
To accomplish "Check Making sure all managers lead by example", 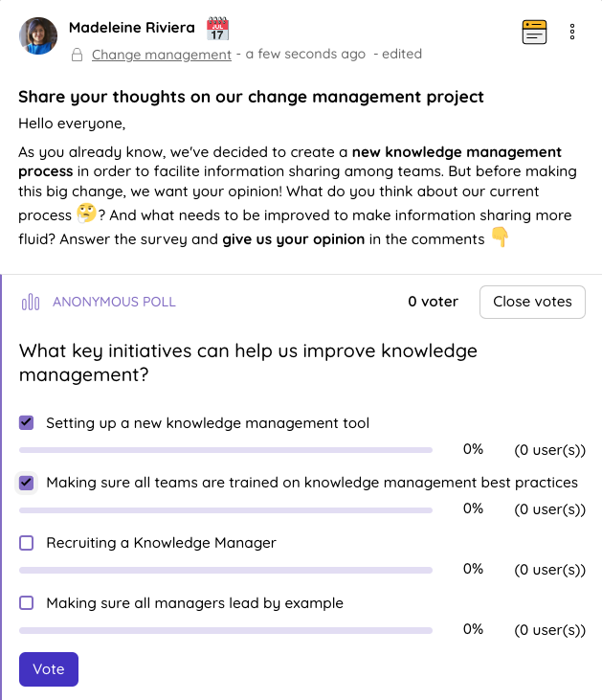I will click(27, 603).
